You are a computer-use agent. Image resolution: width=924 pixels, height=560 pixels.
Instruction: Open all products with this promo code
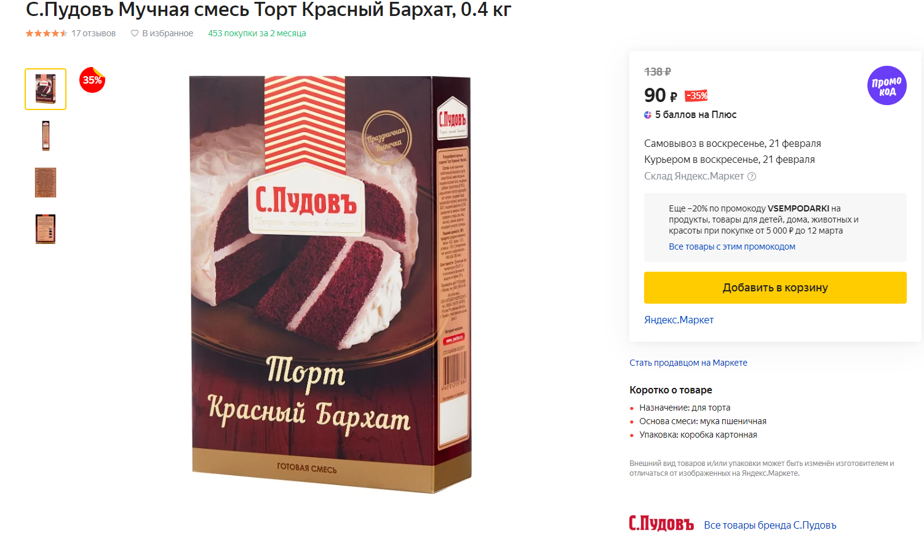coord(731,246)
